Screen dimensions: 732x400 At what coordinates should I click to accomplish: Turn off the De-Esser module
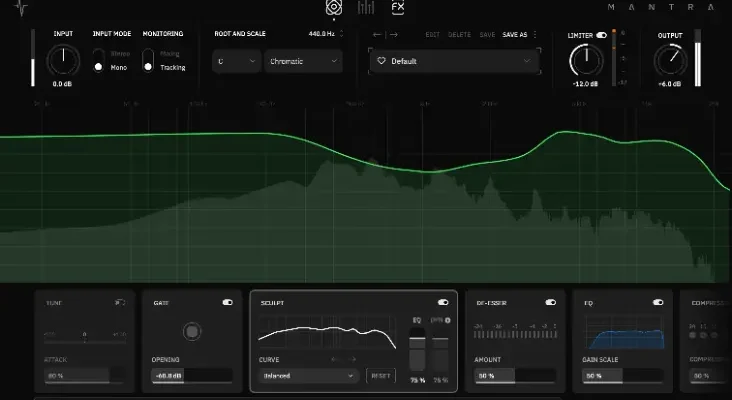(x=550, y=301)
